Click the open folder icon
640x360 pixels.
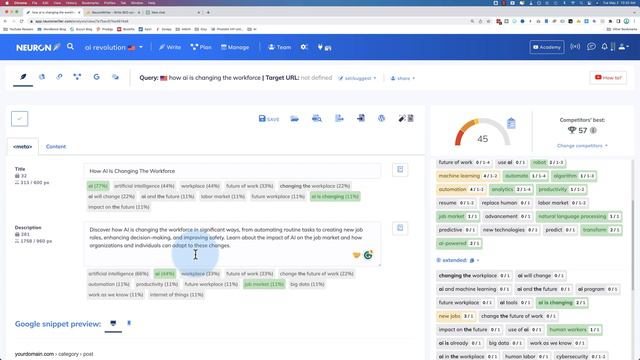294,119
